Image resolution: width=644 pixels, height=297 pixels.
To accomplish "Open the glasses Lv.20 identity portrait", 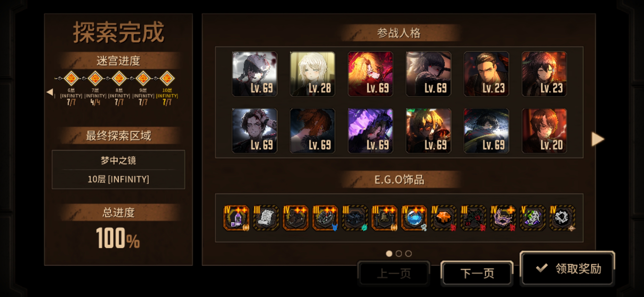I will coord(544,131).
